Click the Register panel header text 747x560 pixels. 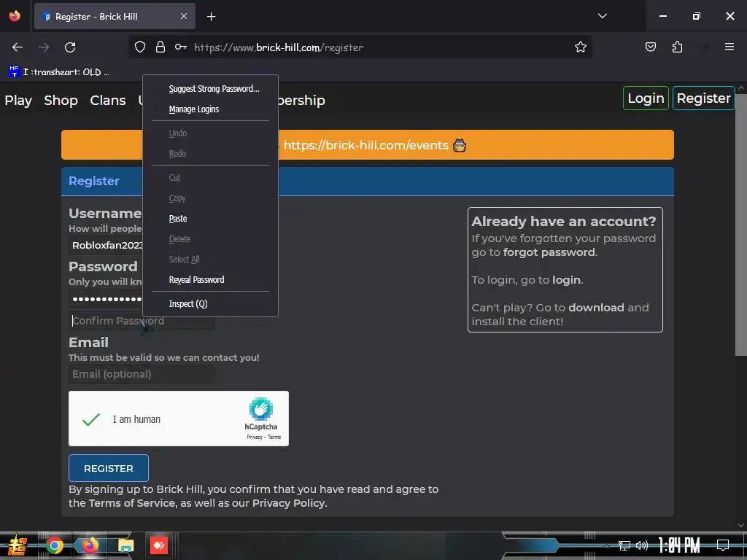pos(94,181)
